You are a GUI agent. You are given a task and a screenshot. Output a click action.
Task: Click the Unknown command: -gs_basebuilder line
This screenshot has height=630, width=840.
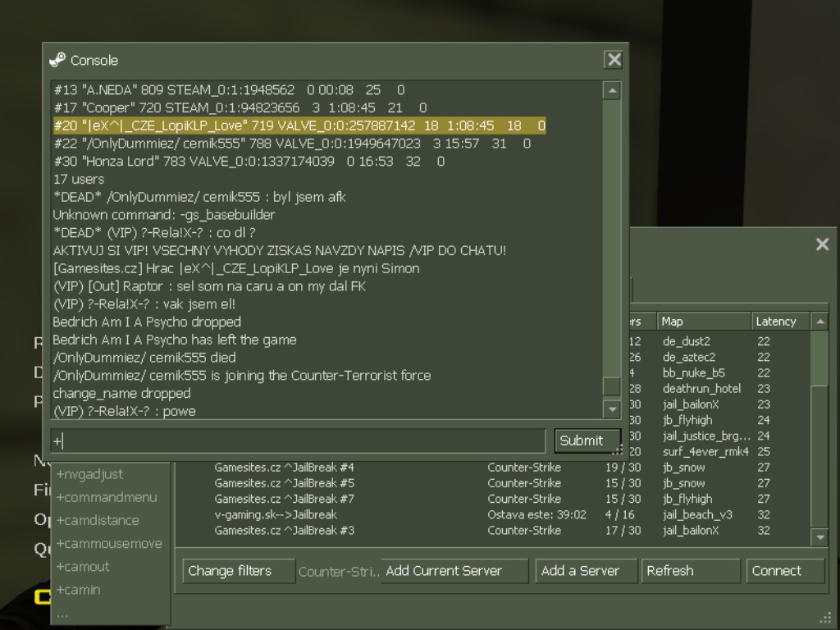pos(164,215)
